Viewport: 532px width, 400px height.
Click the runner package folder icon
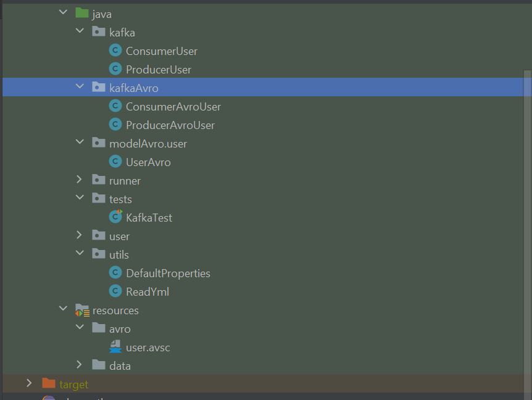pos(98,180)
